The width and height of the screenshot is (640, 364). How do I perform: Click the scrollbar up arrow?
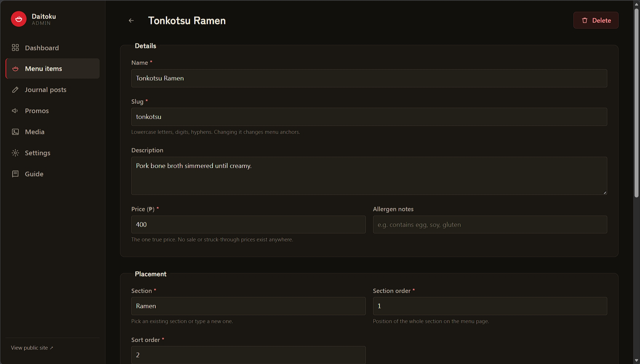coord(636,4)
